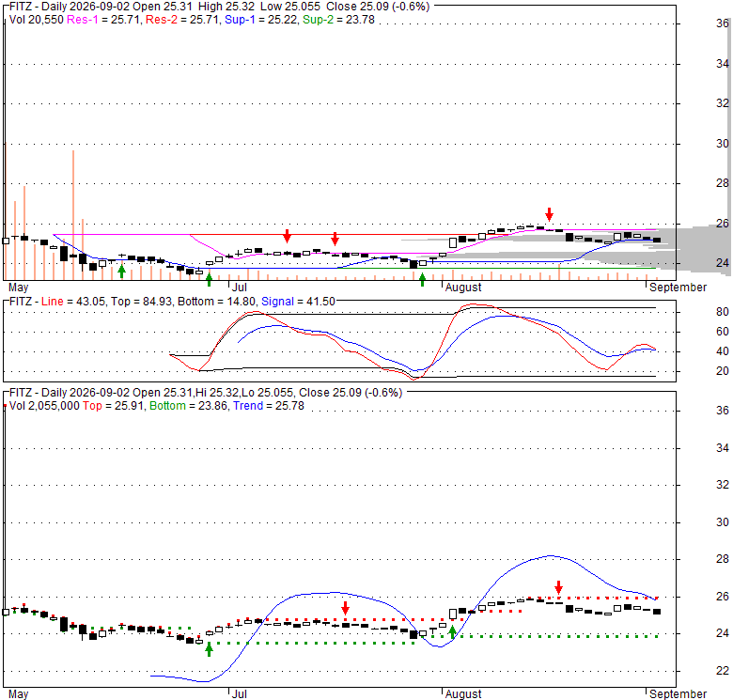This screenshot has width=733, height=700.
Task: Click the green up arrow left of the August label in the top chart
Action: (422, 280)
